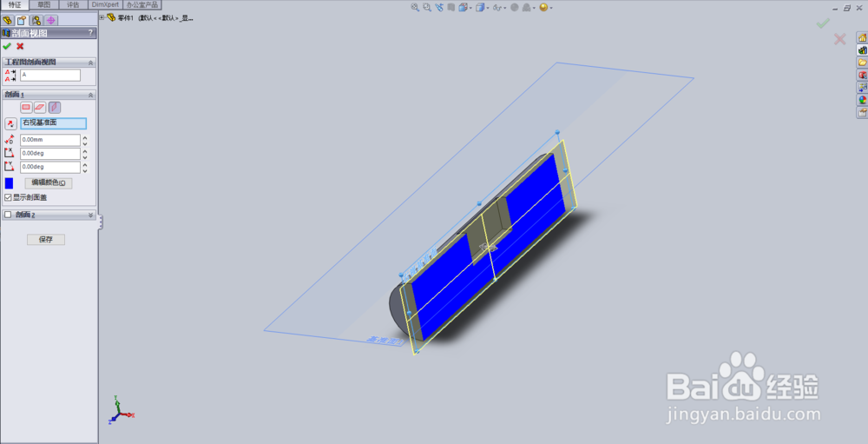This screenshot has width=868, height=444.
Task: Open SolidWorks Resources home icon in task pane
Action: [862, 37]
